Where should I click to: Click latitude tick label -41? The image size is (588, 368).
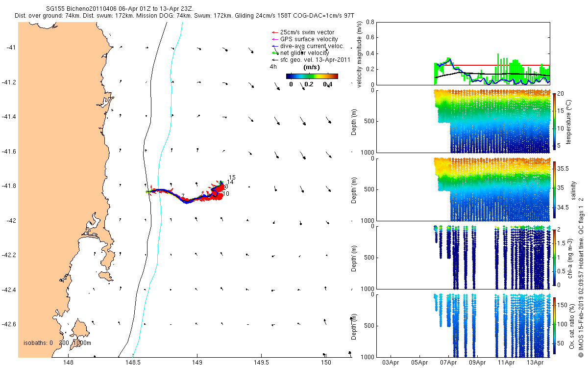(x=11, y=47)
